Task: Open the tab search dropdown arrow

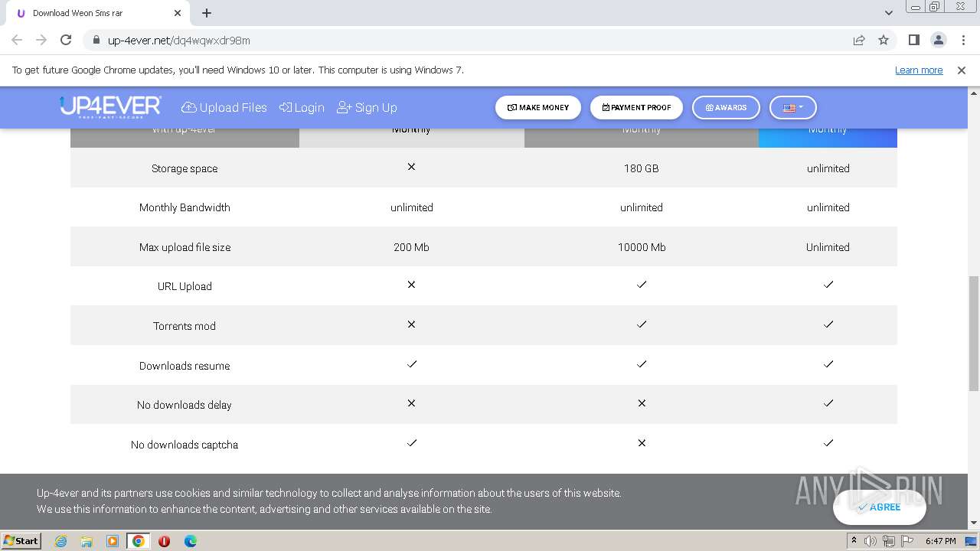Action: (889, 13)
